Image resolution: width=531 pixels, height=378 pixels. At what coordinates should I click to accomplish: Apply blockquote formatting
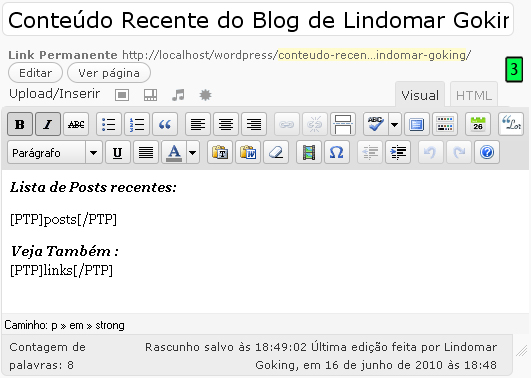click(165, 124)
